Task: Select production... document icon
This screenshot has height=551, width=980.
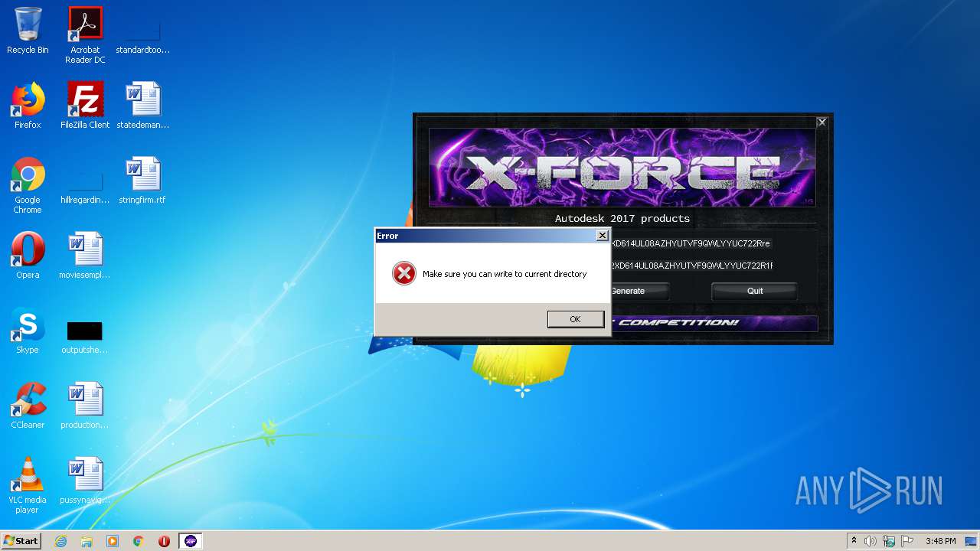Action: (85, 406)
